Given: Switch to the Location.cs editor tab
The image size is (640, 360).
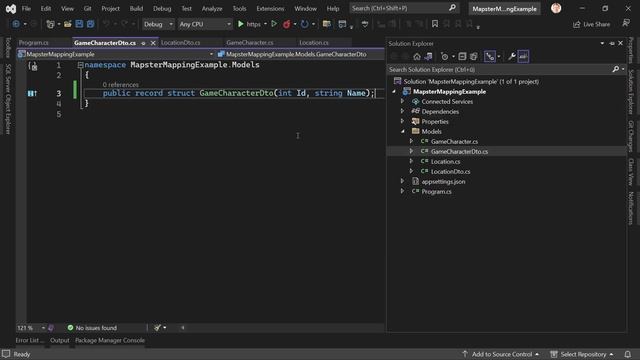Looking at the screenshot, I should pyautogui.click(x=314, y=42).
